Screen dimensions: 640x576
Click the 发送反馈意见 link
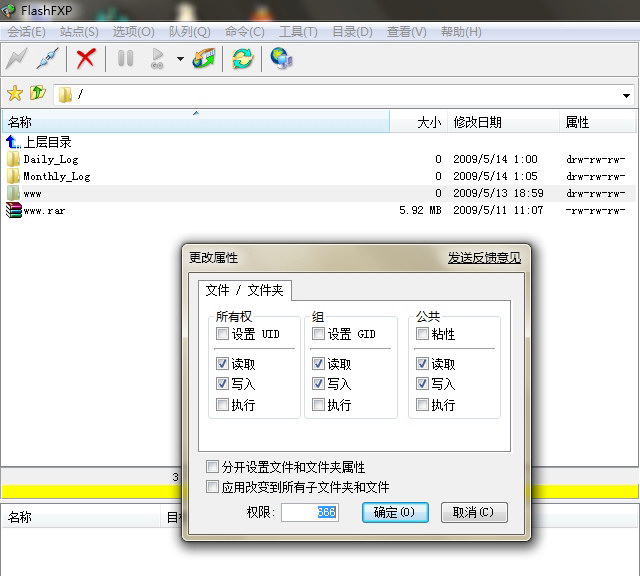pos(484,258)
